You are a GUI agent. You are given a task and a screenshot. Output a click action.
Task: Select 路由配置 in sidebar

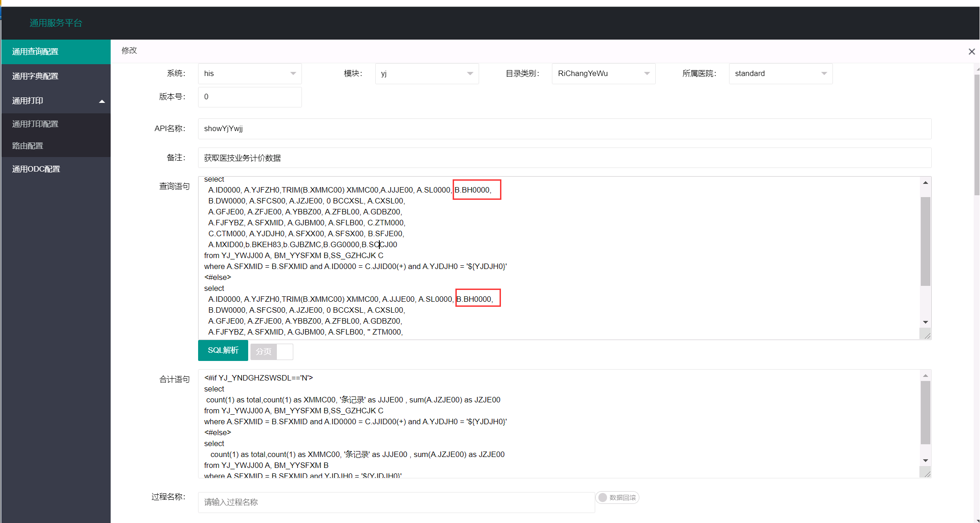pos(28,146)
